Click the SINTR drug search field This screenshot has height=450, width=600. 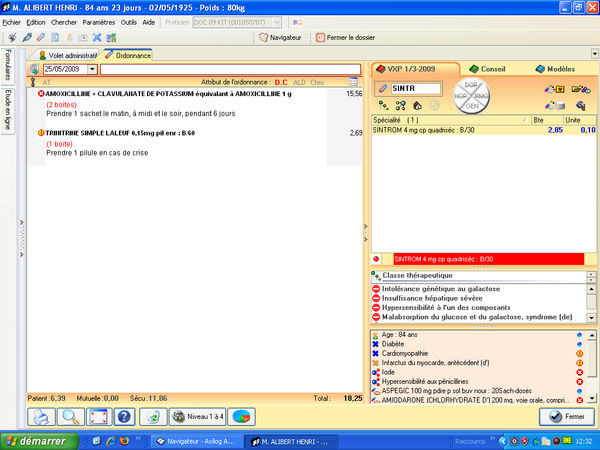pyautogui.click(x=410, y=89)
